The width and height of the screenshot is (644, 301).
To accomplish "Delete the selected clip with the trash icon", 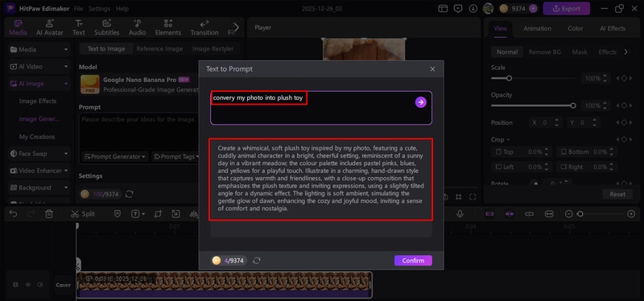I will pyautogui.click(x=49, y=214).
